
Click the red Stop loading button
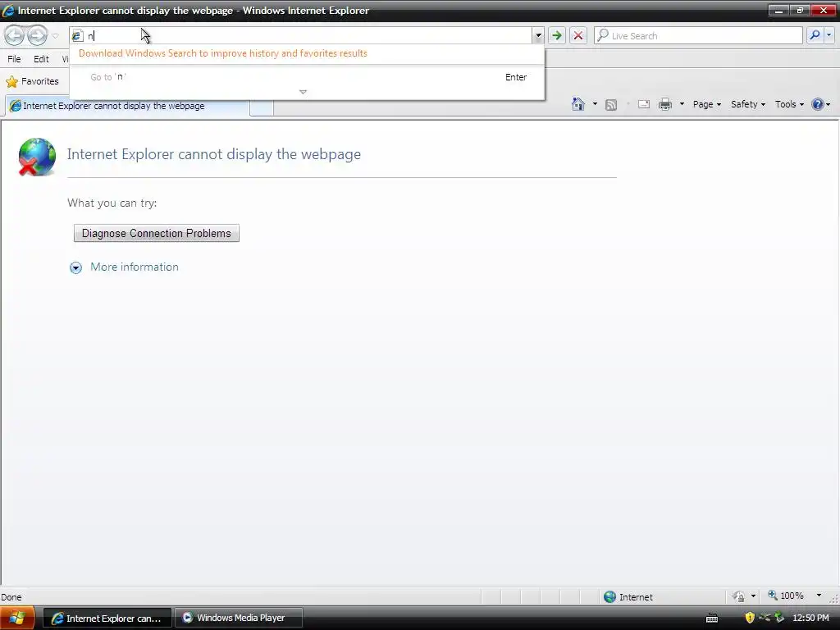578,36
